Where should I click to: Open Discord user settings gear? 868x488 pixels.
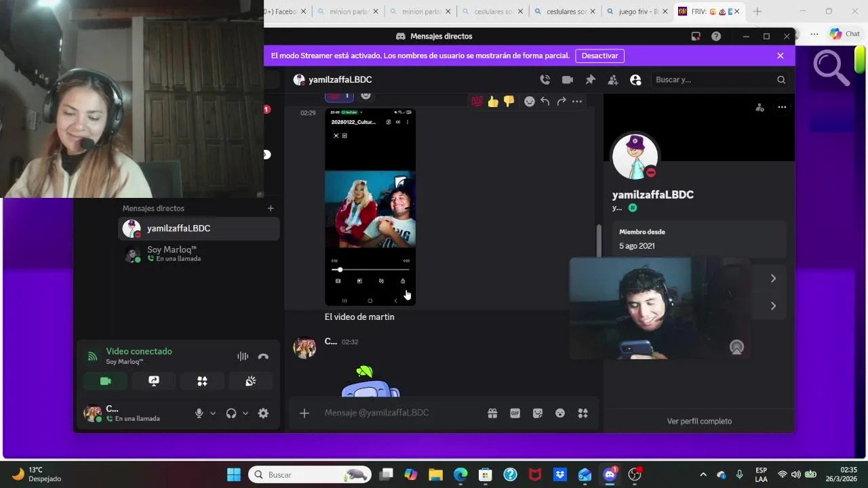[x=263, y=413]
